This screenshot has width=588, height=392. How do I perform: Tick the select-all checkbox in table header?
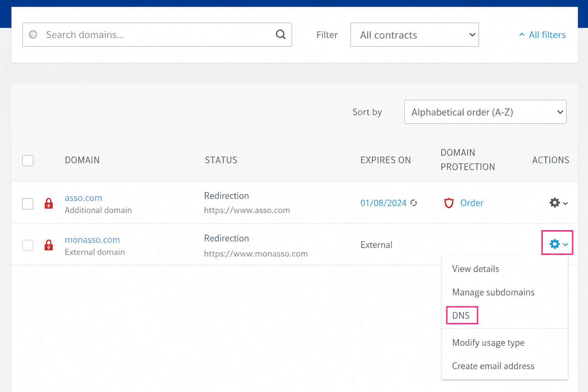[28, 160]
